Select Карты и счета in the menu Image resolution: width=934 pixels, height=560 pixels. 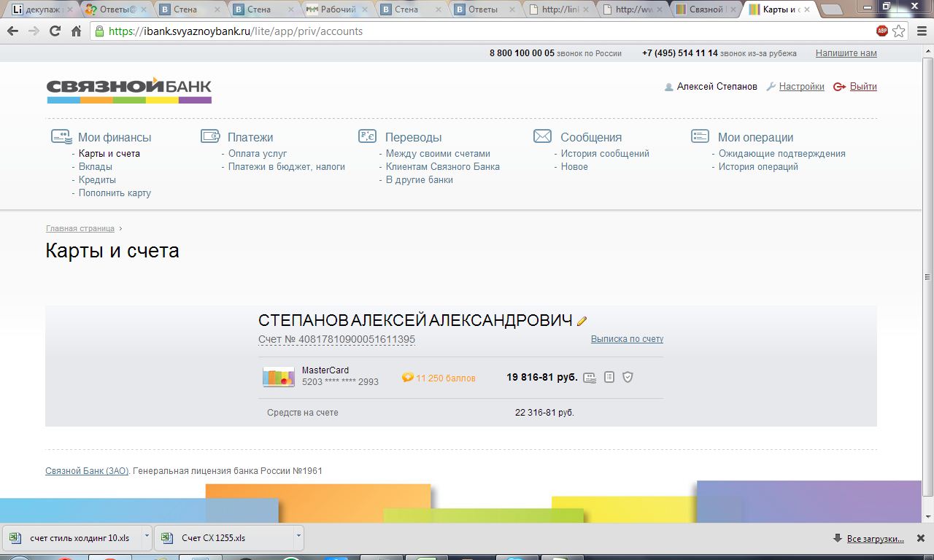point(109,154)
